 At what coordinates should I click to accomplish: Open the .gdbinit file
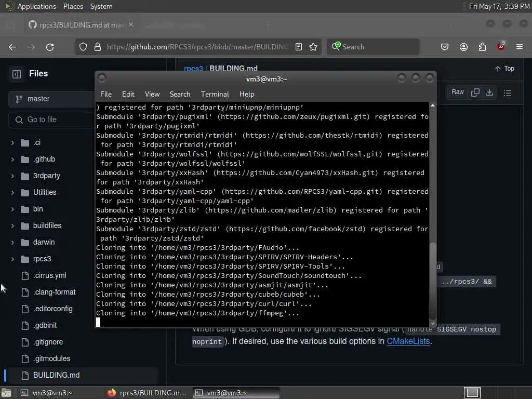[x=45, y=325]
